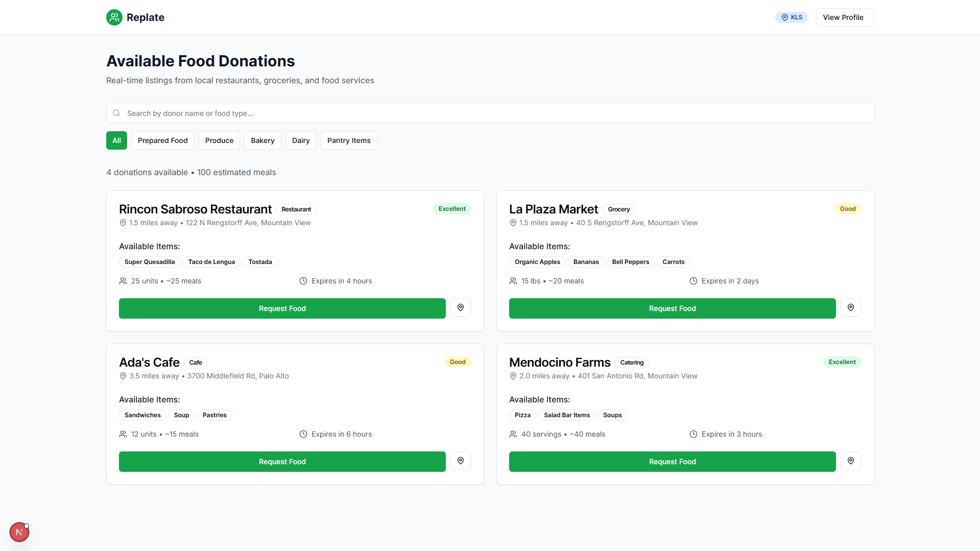Image resolution: width=980 pixels, height=551 pixels.
Task: Click the Taco de Lengua item tag
Action: click(x=211, y=262)
